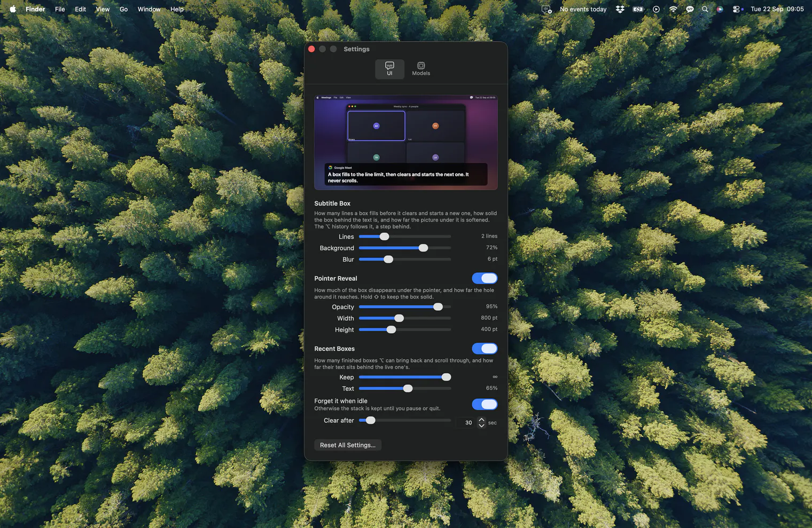Viewport: 812px width, 528px height.
Task: Open the Edit menu
Action: tap(80, 9)
